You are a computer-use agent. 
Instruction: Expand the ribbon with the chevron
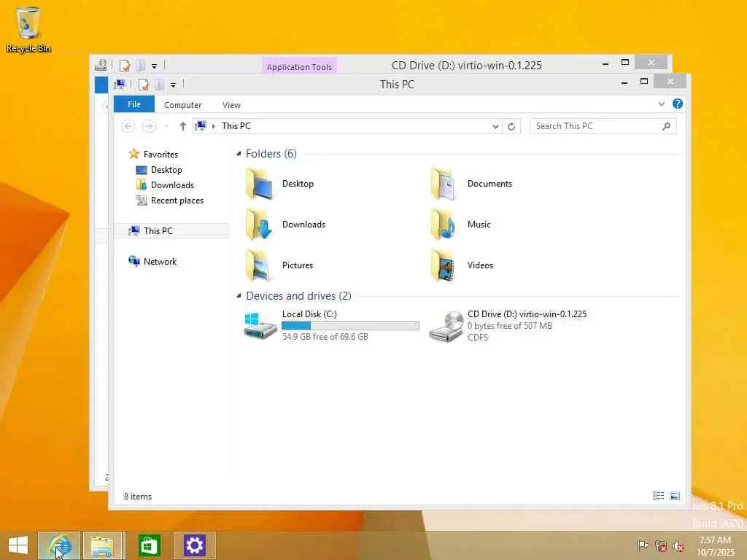(661, 104)
